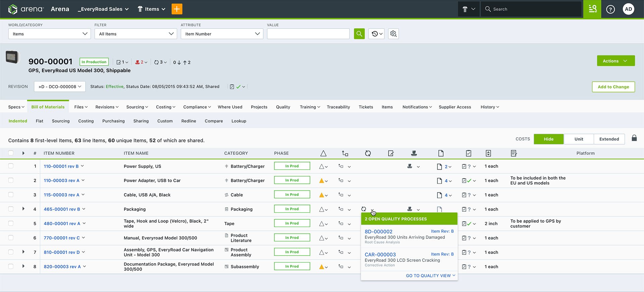
Task: Open the _EveryRoad Sales workspace dropdown
Action: [x=103, y=9]
